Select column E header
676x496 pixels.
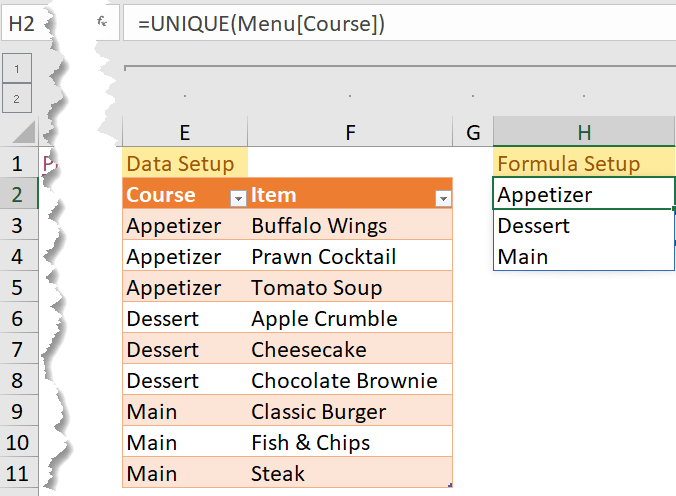tap(185, 132)
